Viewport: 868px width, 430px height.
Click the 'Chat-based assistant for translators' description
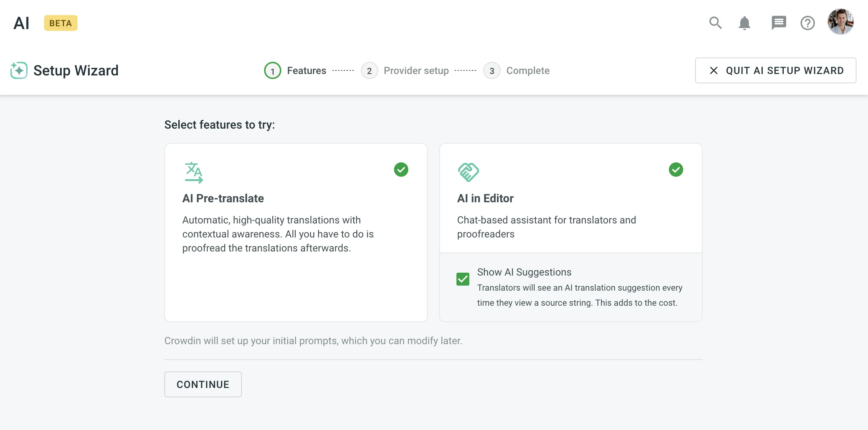coord(546,227)
